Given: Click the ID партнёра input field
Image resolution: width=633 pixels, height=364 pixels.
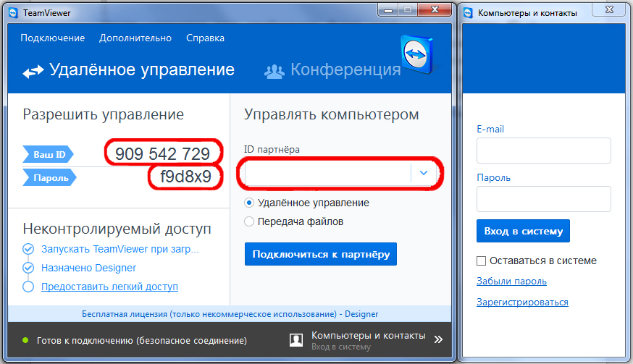Looking at the screenshot, I should (327, 173).
